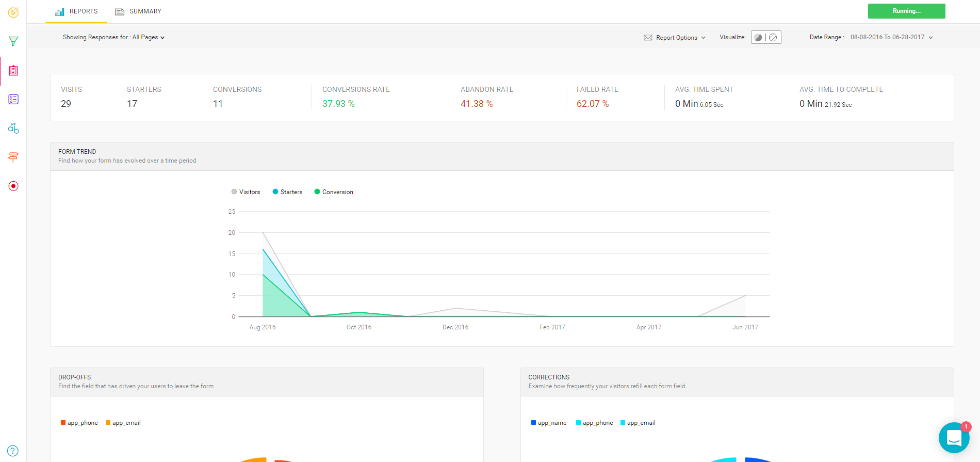The height and width of the screenshot is (462, 980).
Task: Select the no-visualization slashed circle option
Action: (773, 37)
